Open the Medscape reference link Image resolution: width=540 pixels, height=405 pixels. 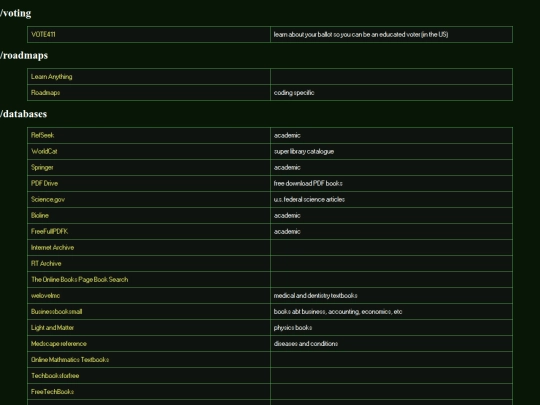click(x=59, y=343)
